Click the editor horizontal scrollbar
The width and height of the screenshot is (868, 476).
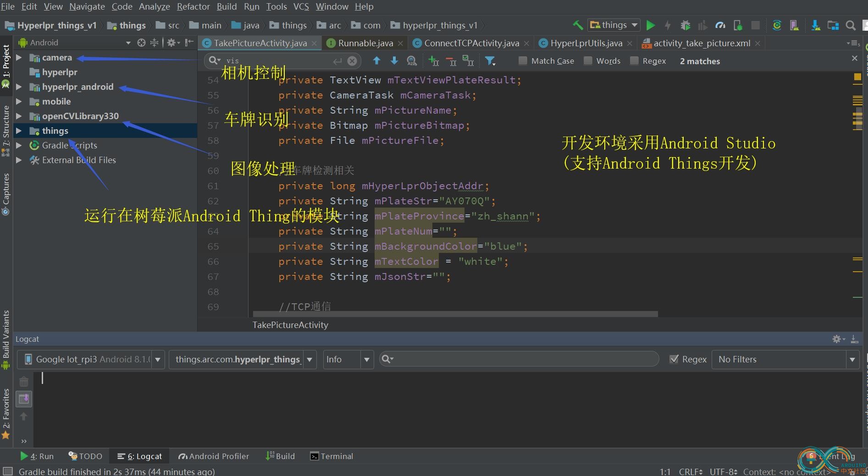pyautogui.click(x=455, y=314)
